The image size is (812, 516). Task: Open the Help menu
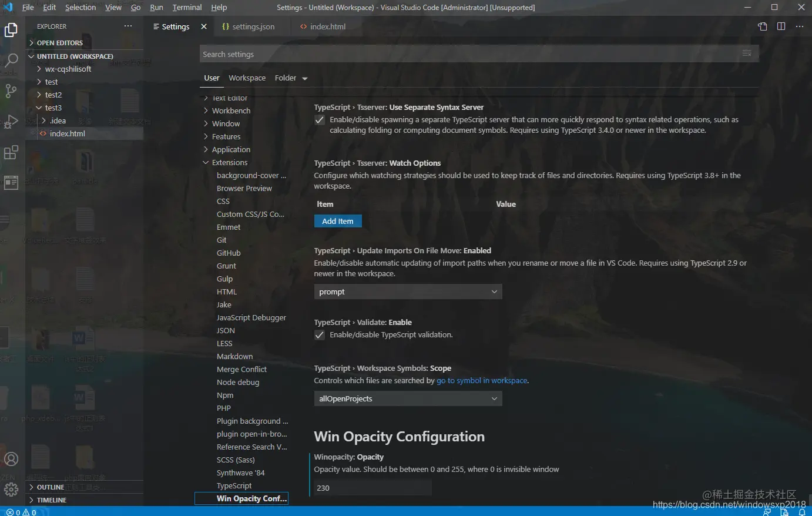pyautogui.click(x=219, y=8)
